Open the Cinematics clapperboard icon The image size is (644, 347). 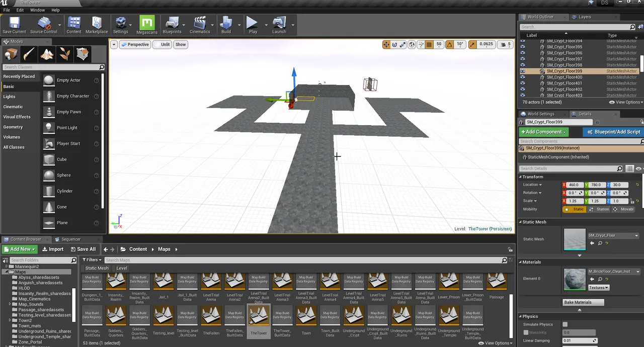(x=200, y=25)
